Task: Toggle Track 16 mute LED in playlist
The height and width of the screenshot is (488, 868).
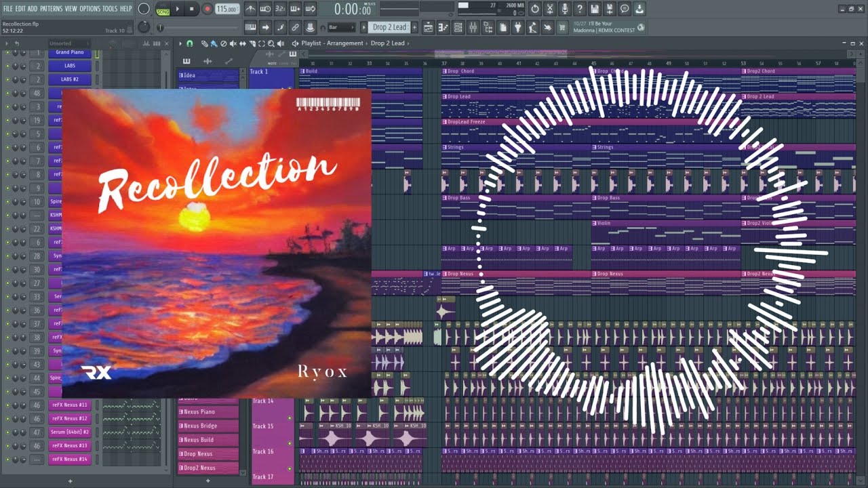Action: 290,468
